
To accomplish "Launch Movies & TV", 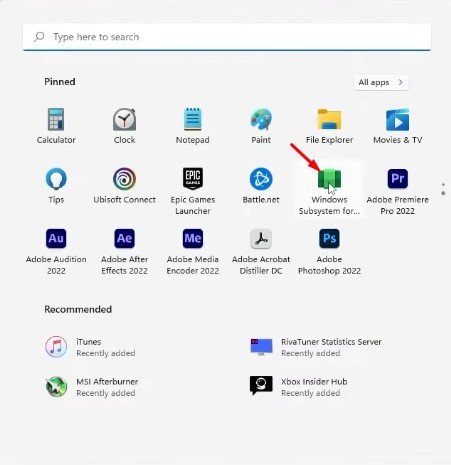I will point(398,126).
